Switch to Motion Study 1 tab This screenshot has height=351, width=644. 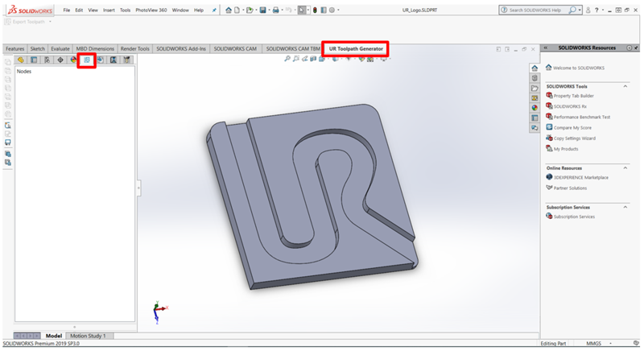[x=88, y=336]
